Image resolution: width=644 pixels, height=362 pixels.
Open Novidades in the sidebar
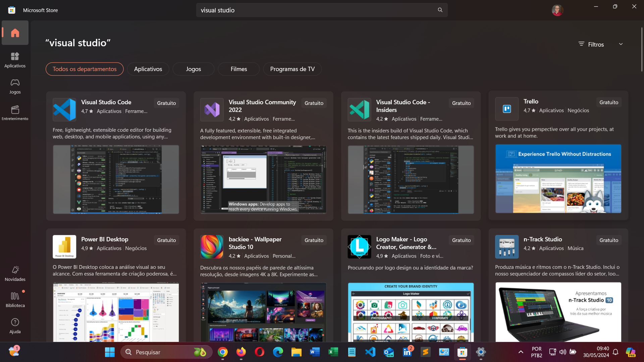click(15, 274)
